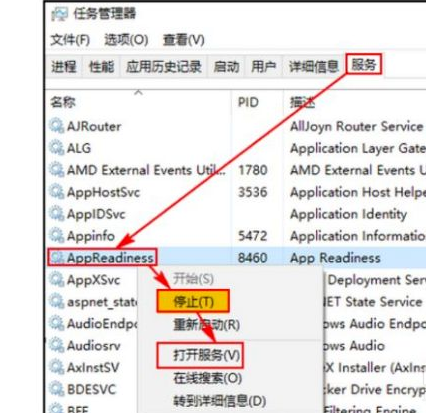Viewport: 426px width, 413px height.
Task: Choose 停止(T) in the context menu
Action: 193,302
